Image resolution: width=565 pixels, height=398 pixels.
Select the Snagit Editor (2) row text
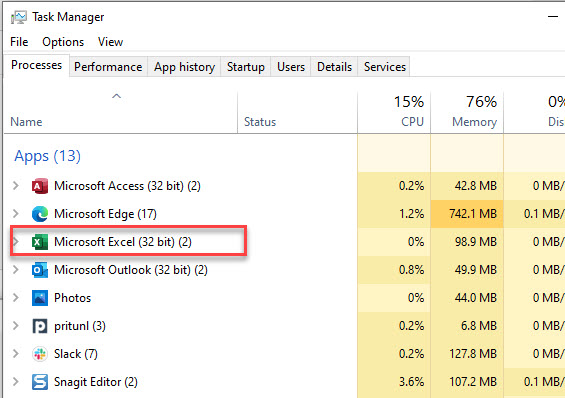click(x=96, y=382)
